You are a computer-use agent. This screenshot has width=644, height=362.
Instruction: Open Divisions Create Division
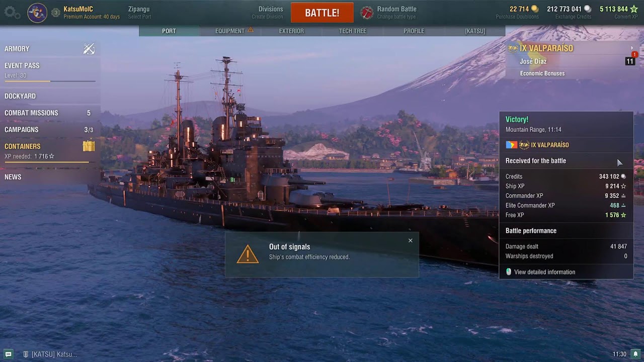tap(268, 13)
